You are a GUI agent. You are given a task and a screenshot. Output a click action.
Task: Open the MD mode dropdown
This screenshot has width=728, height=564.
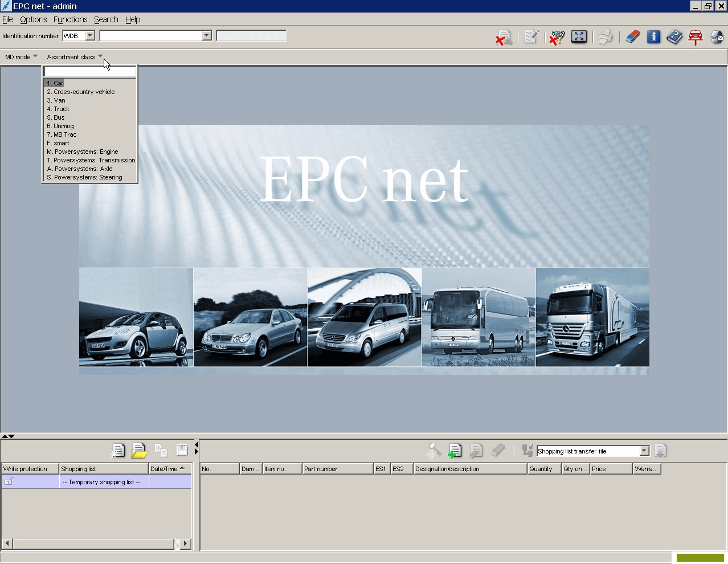[x=21, y=57]
